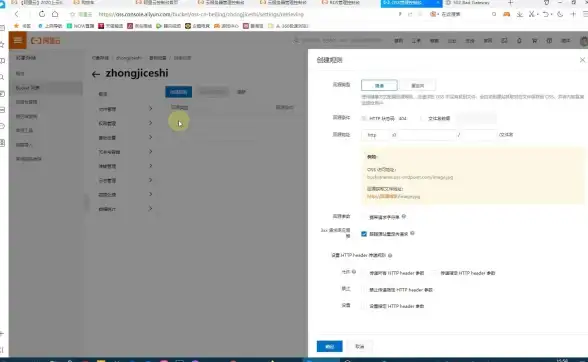Choose 重定向 (redirect) back-to-origin type
588x362 pixels.
(417, 86)
